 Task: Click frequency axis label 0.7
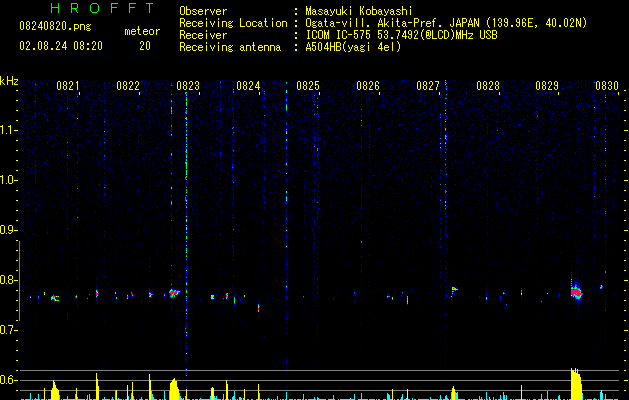tap(8, 330)
